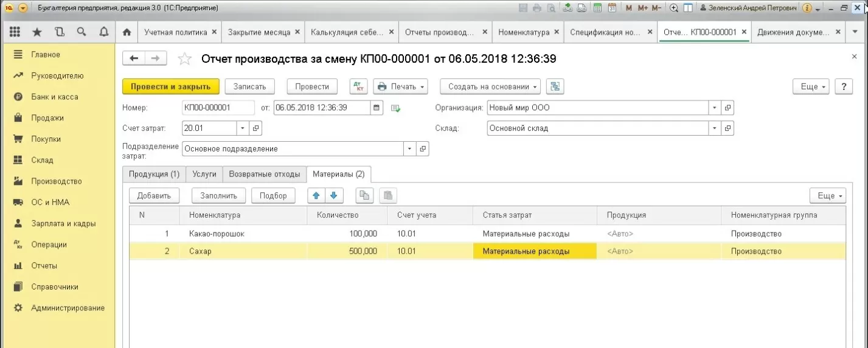868x348 pixels.
Task: Click the forward navigation arrow
Action: 155,58
